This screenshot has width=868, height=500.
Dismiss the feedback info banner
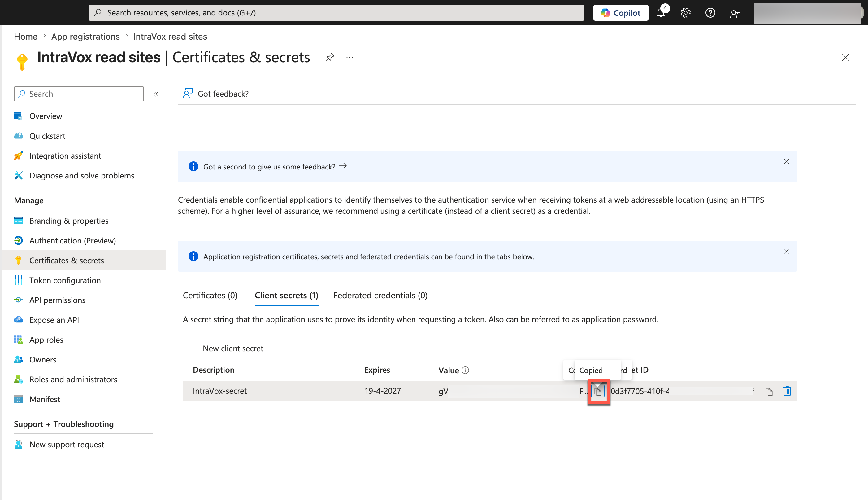coord(786,161)
